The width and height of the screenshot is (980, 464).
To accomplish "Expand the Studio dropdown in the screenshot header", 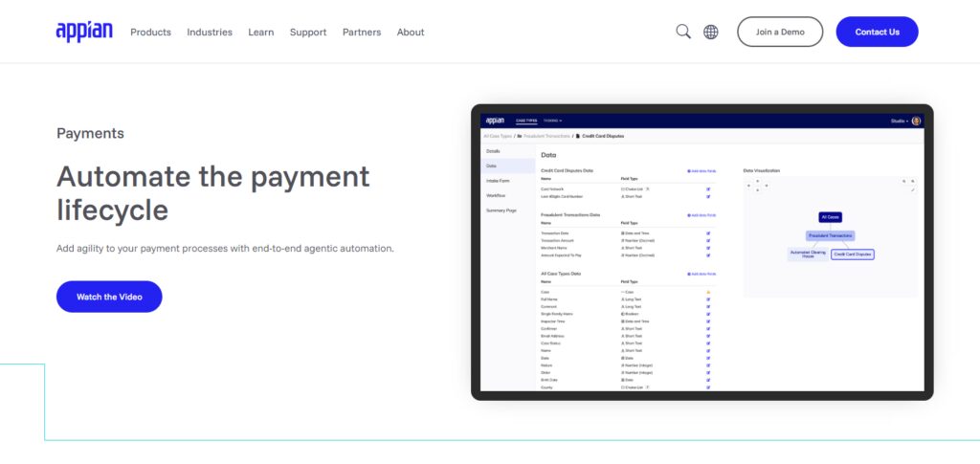I will 900,122.
